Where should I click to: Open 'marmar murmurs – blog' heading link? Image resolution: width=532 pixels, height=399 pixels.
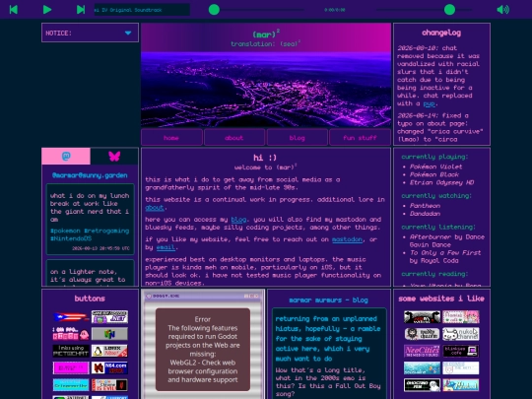328,299
